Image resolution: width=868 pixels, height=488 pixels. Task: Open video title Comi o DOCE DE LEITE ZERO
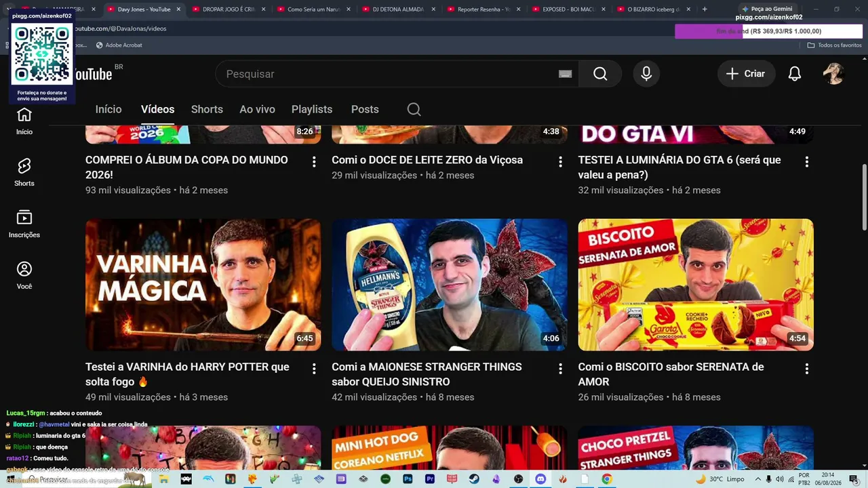click(x=427, y=160)
